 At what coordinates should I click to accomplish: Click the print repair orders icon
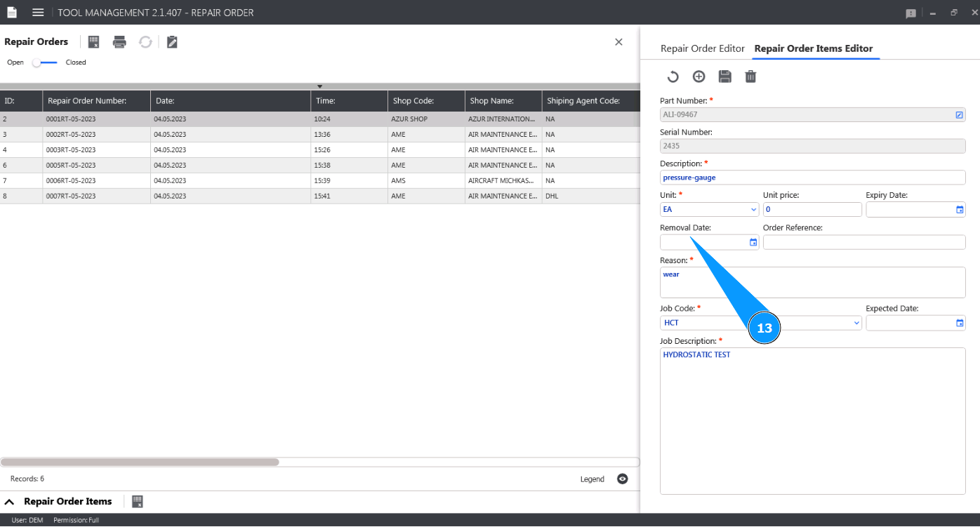119,42
